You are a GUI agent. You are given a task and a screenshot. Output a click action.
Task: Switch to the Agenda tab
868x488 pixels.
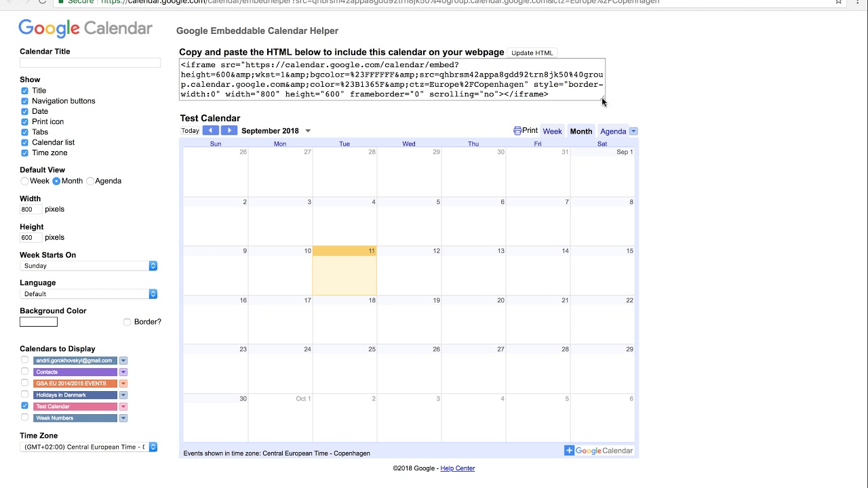(x=613, y=131)
